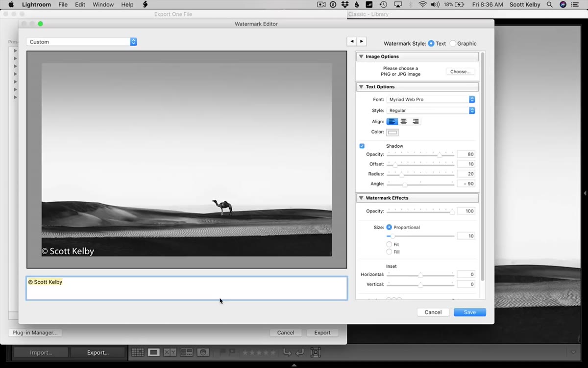
Task: Select Text watermark style
Action: 431,43
